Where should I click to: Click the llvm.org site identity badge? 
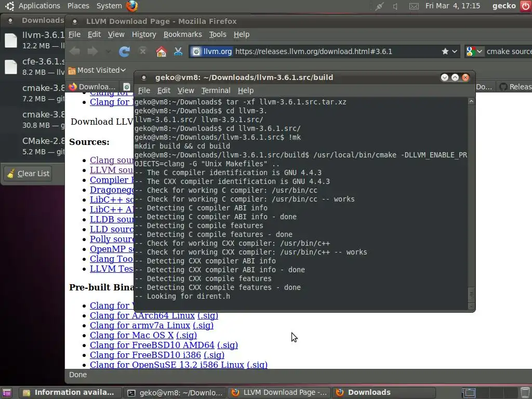tap(212, 51)
